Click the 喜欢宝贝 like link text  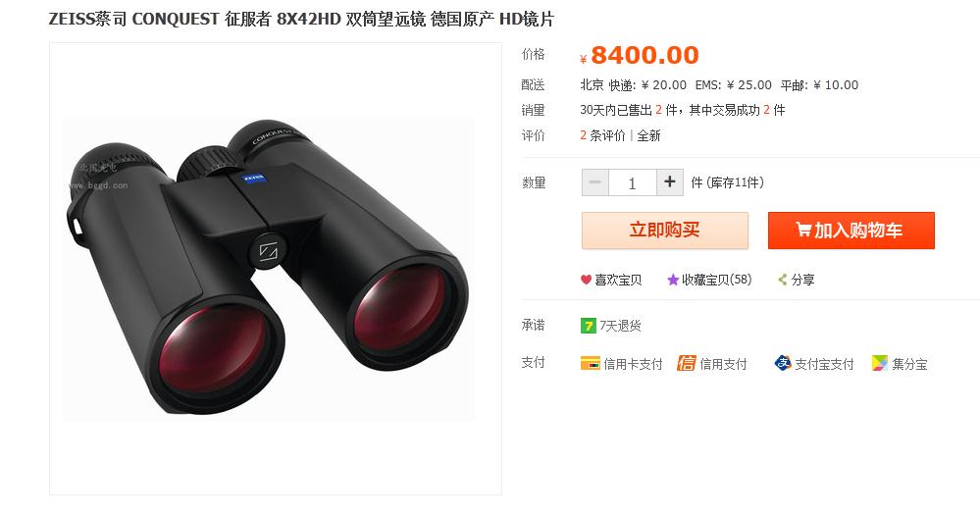point(617,280)
